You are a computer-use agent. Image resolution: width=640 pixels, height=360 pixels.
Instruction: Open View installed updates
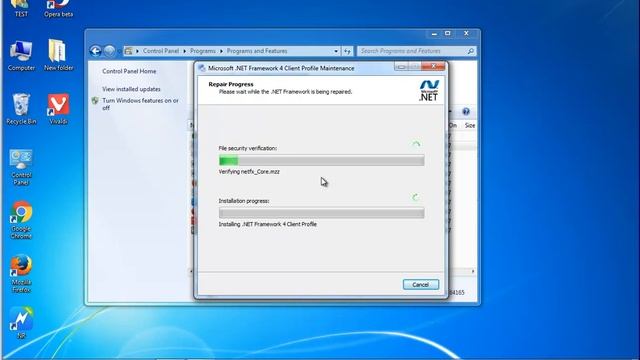coord(131,89)
